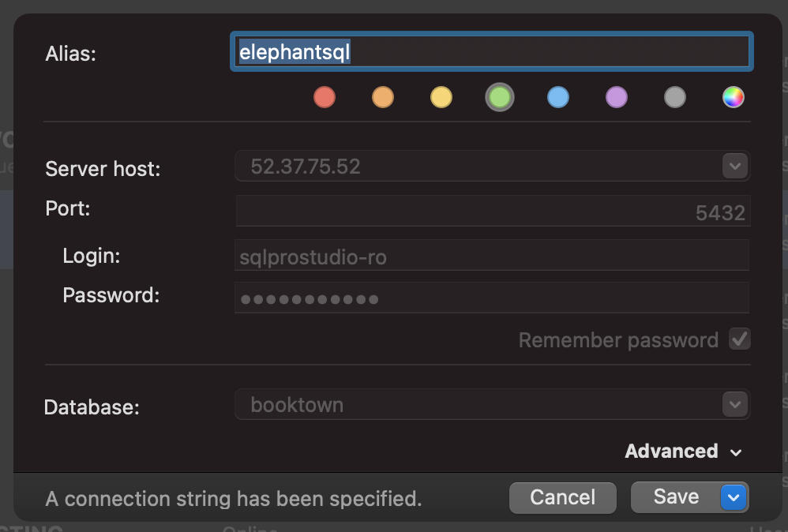Click the Cancel button
The height and width of the screenshot is (532, 788).
(x=562, y=497)
